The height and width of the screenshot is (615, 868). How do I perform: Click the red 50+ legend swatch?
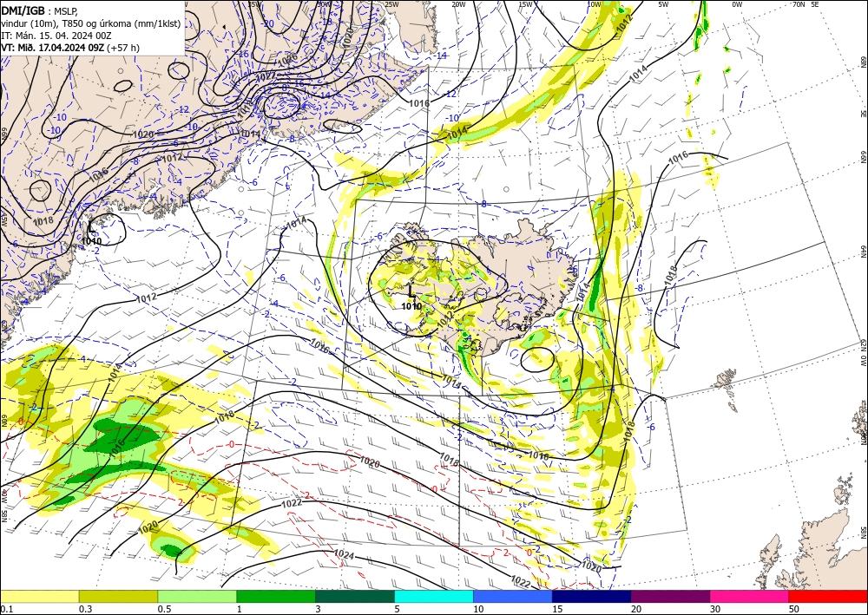[x=828, y=596]
